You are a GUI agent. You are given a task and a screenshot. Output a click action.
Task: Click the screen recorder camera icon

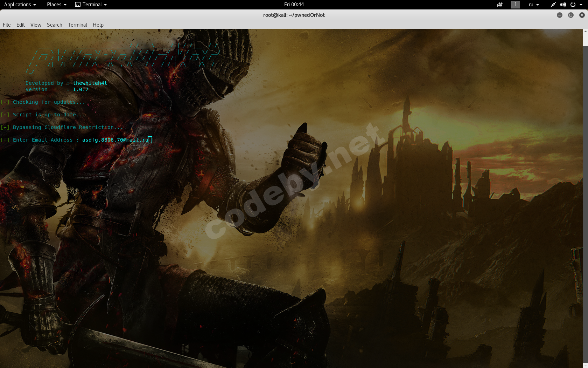pos(500,5)
